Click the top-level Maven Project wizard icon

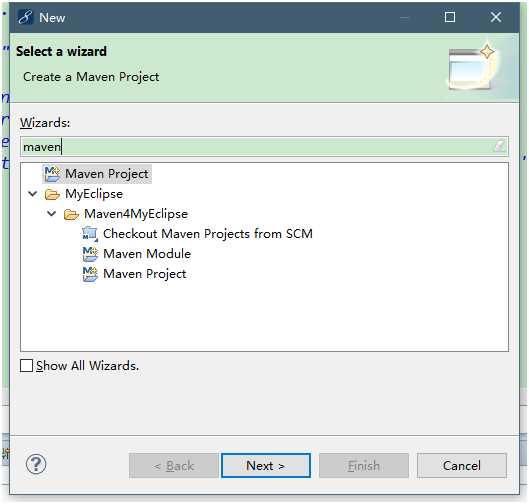[52, 174]
